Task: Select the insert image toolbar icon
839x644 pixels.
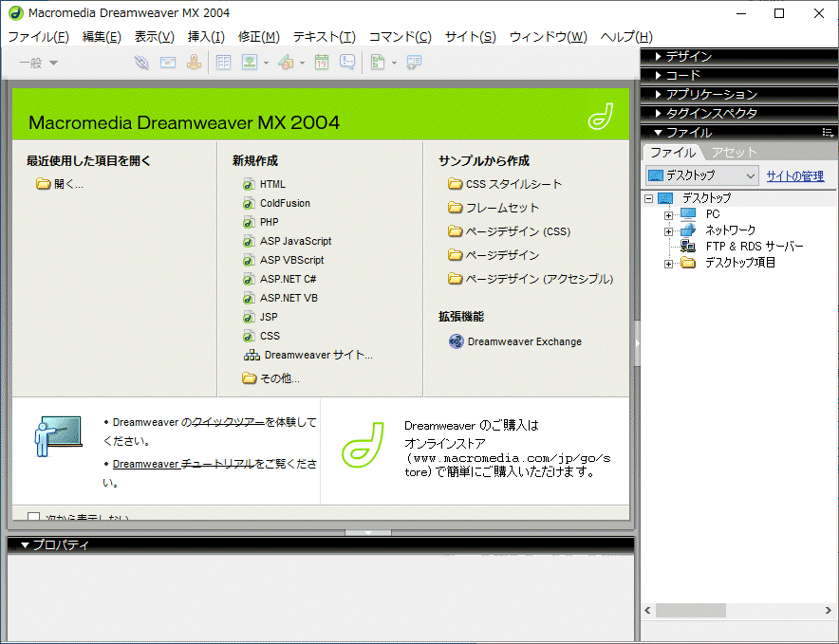Action: [250, 62]
